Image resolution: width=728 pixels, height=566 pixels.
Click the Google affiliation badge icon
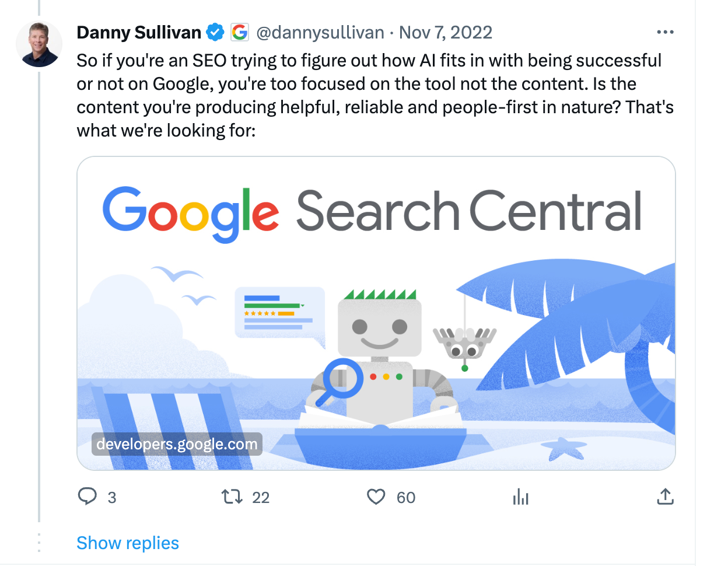coord(240,32)
